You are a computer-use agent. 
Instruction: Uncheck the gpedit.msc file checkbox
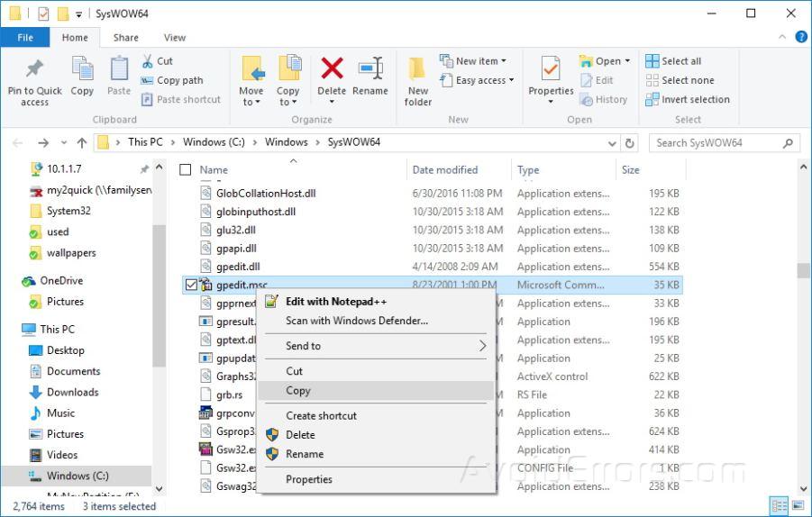click(191, 286)
